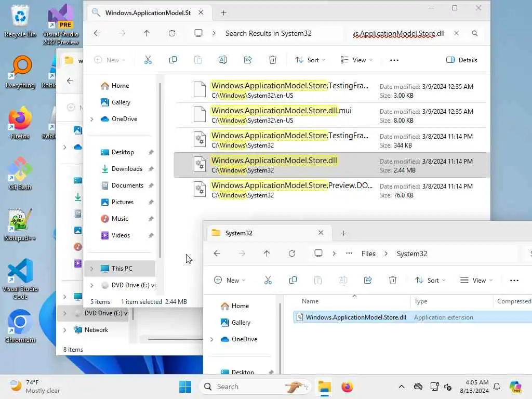
Task: Expand This PC in search window navigation pane
Action: (91, 269)
